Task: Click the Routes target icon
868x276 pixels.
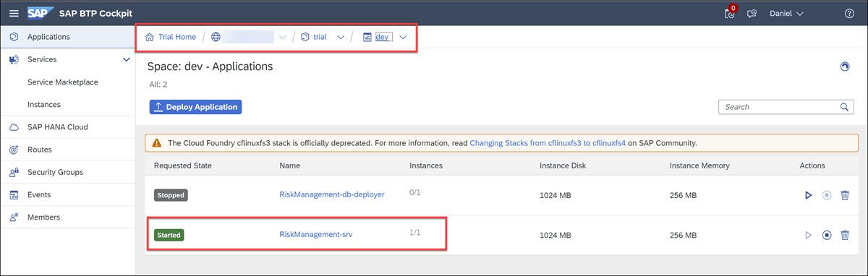Action: (x=14, y=150)
